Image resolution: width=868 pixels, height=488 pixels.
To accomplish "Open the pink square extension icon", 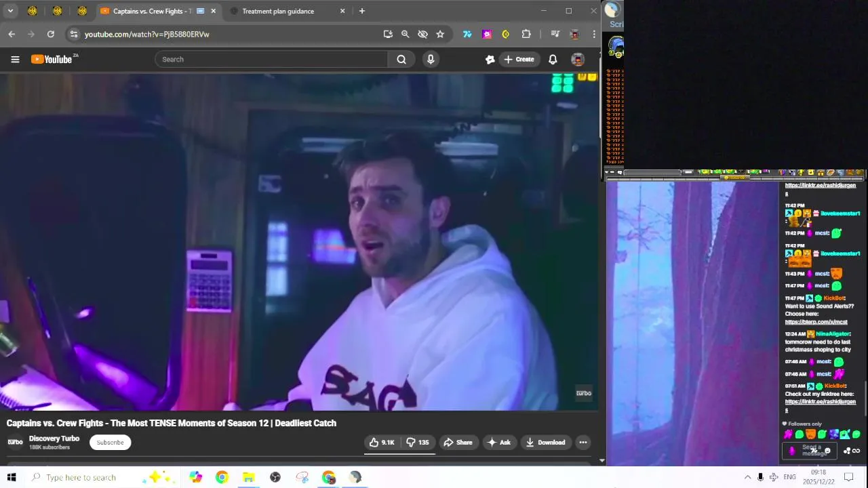I will point(487,34).
